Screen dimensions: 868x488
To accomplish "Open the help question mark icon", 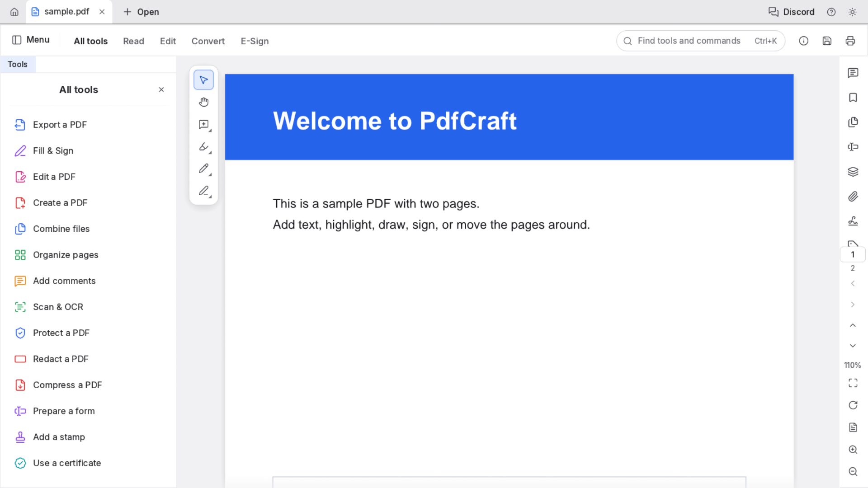I will [831, 12].
